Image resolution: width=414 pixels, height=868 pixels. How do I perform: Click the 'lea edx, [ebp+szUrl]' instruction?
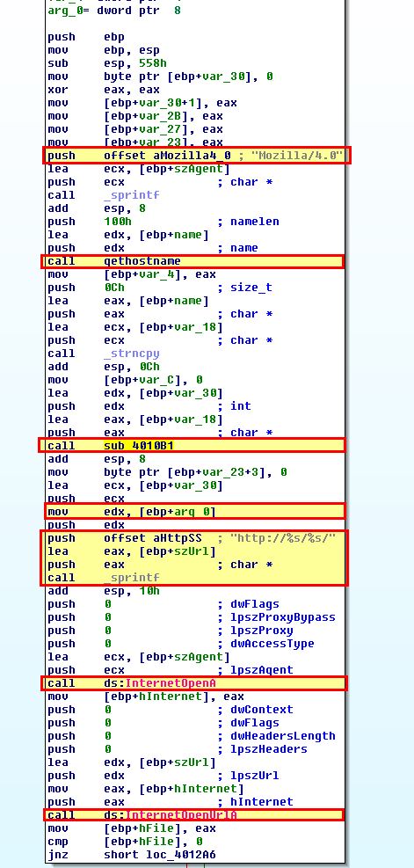[x=132, y=762]
